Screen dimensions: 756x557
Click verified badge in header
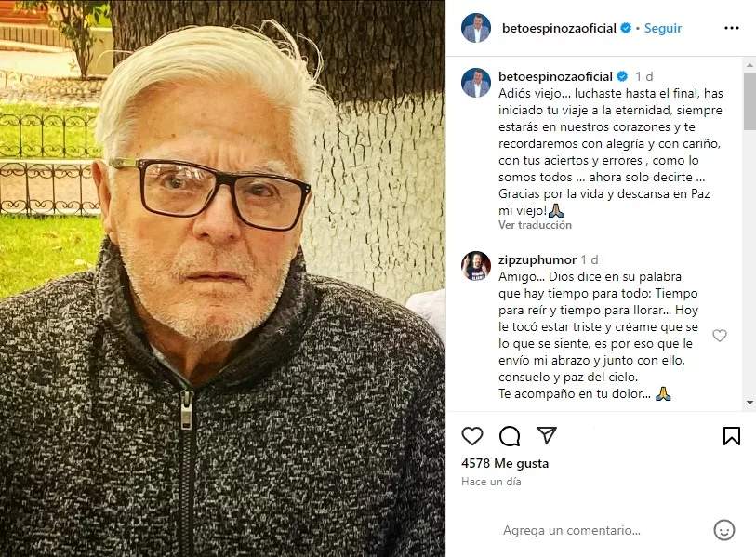click(626, 28)
